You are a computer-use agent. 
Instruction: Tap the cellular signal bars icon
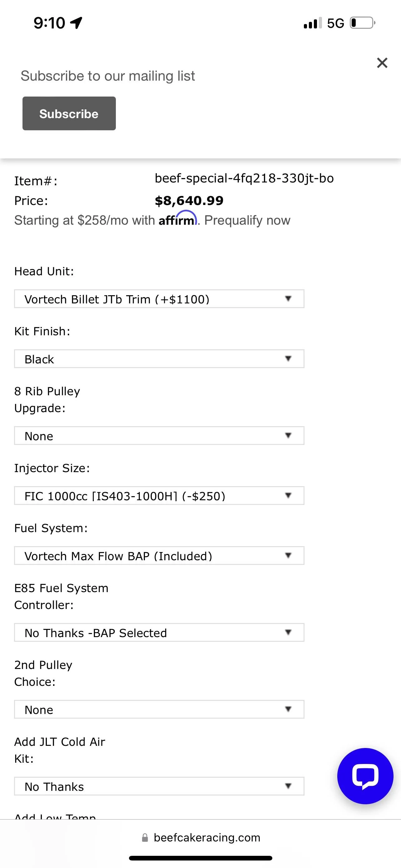[x=313, y=23]
